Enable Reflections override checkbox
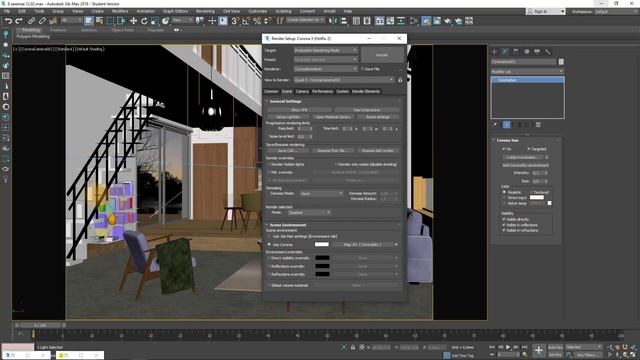Image resolution: width=640 pixels, height=360 pixels. click(269, 266)
